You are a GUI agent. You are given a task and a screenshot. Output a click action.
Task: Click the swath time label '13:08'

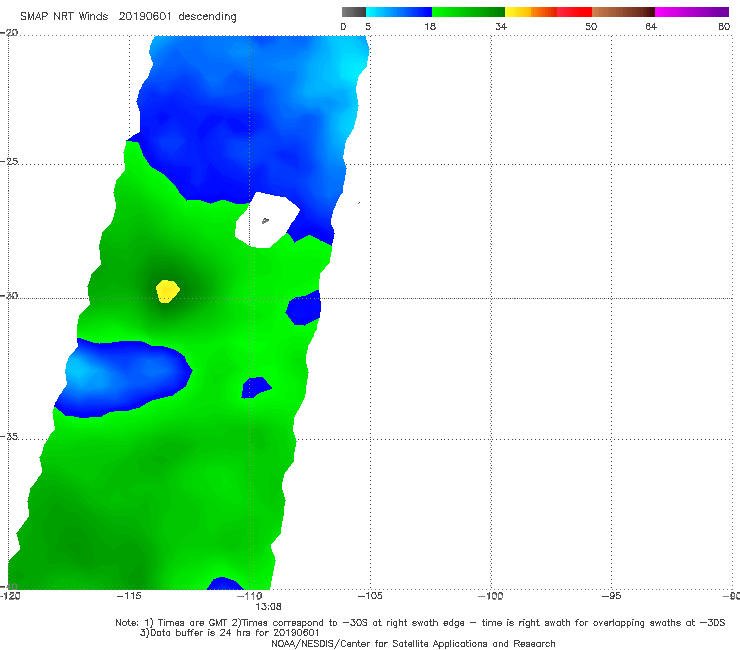[268, 606]
